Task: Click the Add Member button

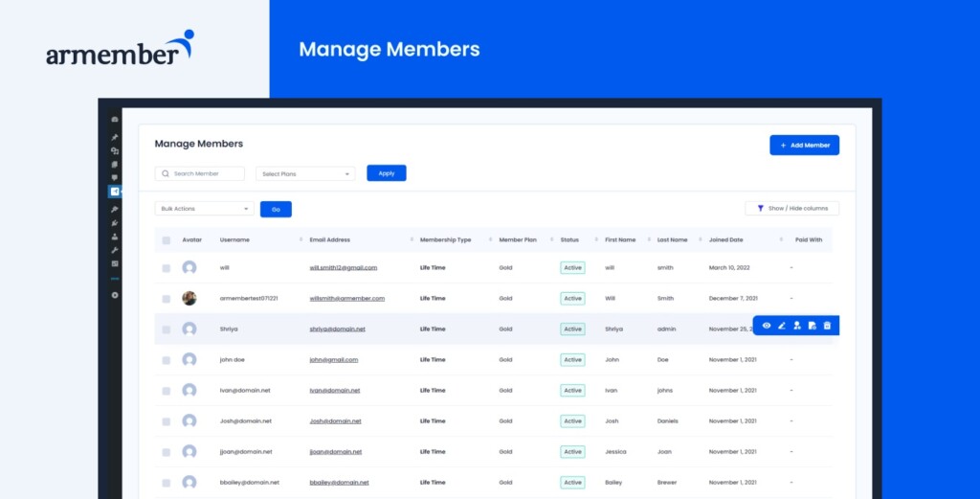Action: coord(804,145)
